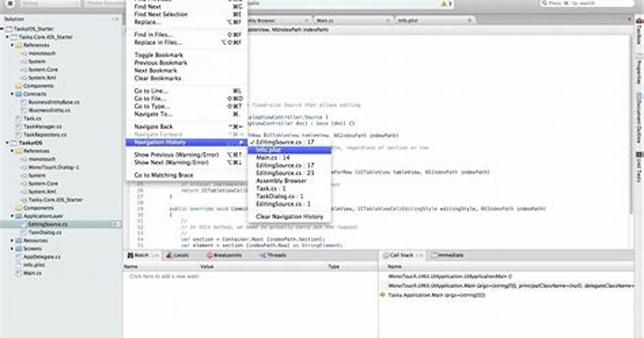Open BusinessEntityBase.cs in solution tree
The image size is (644, 338).
(x=53, y=102)
